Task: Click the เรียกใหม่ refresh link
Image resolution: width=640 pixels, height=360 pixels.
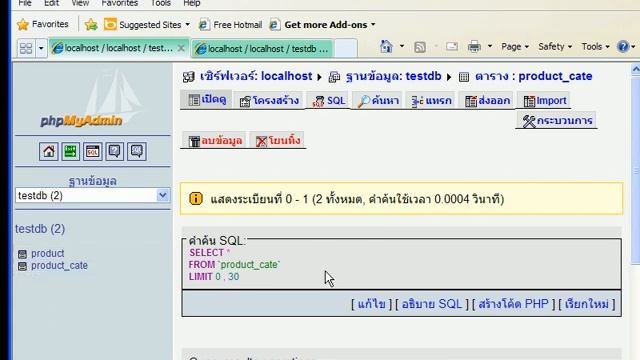Action: coord(587,304)
